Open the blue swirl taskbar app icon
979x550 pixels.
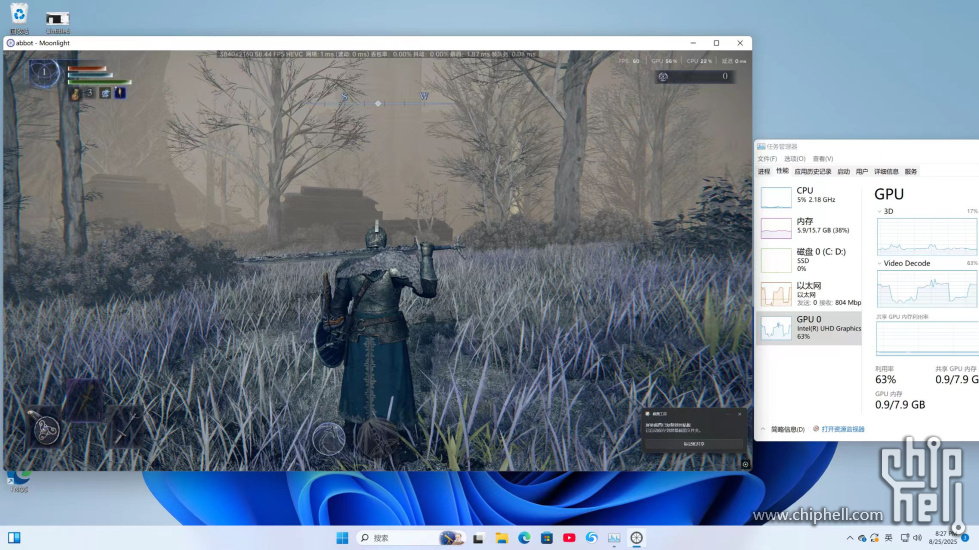pyautogui.click(x=591, y=538)
